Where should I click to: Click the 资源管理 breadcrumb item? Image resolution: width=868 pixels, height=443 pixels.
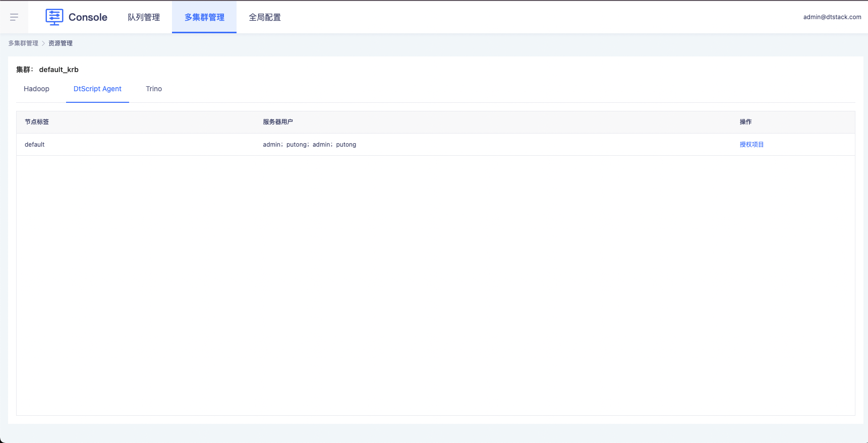61,43
